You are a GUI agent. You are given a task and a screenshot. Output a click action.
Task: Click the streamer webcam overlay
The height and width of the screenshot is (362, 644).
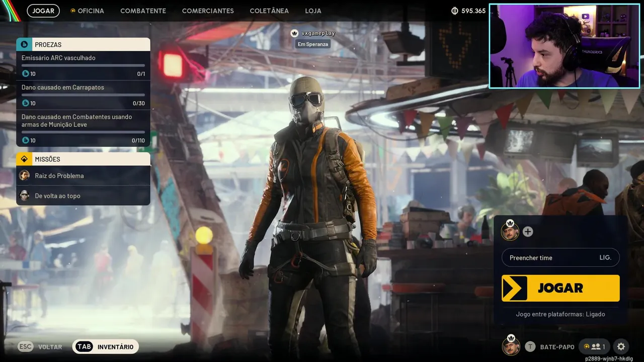[x=565, y=46]
